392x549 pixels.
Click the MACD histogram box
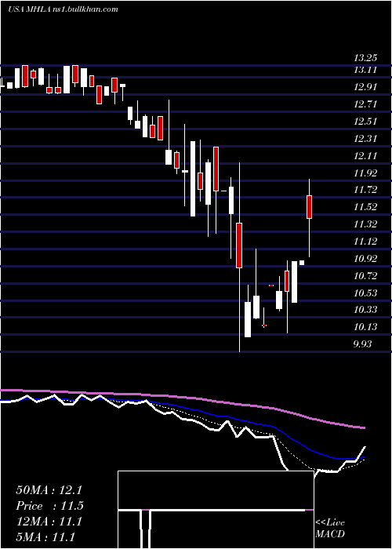pos(216,510)
